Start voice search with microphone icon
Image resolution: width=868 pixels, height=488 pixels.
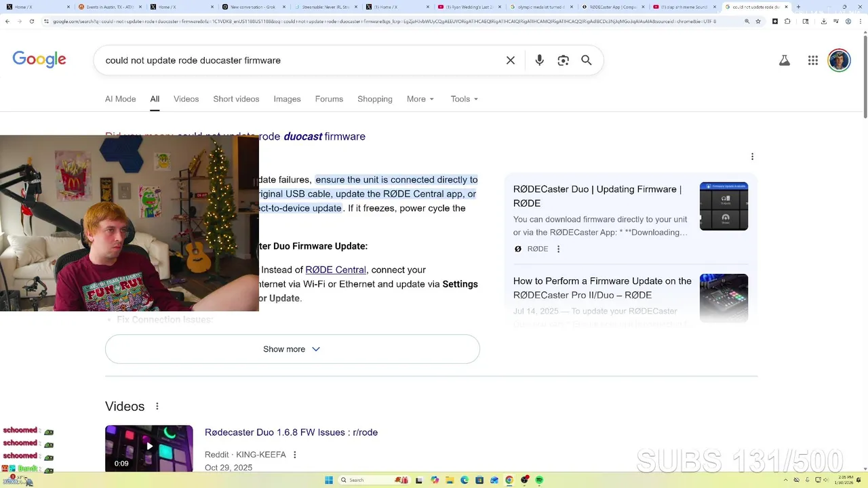539,60
